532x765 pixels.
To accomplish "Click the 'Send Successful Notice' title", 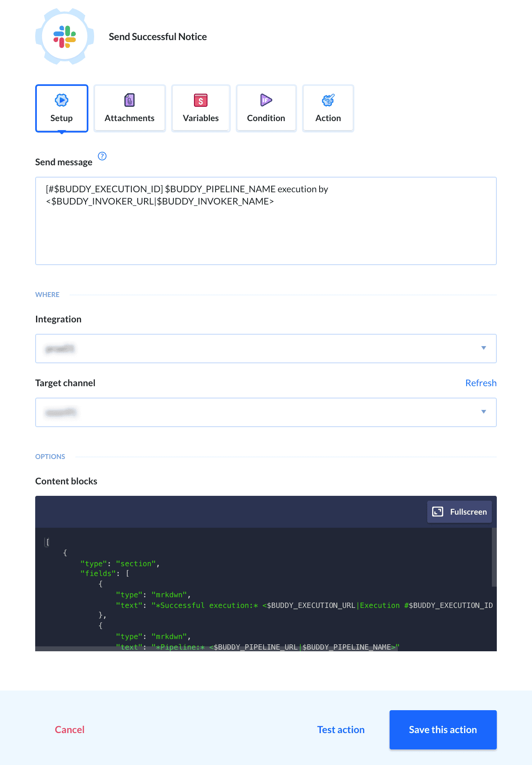I will pyautogui.click(x=158, y=37).
